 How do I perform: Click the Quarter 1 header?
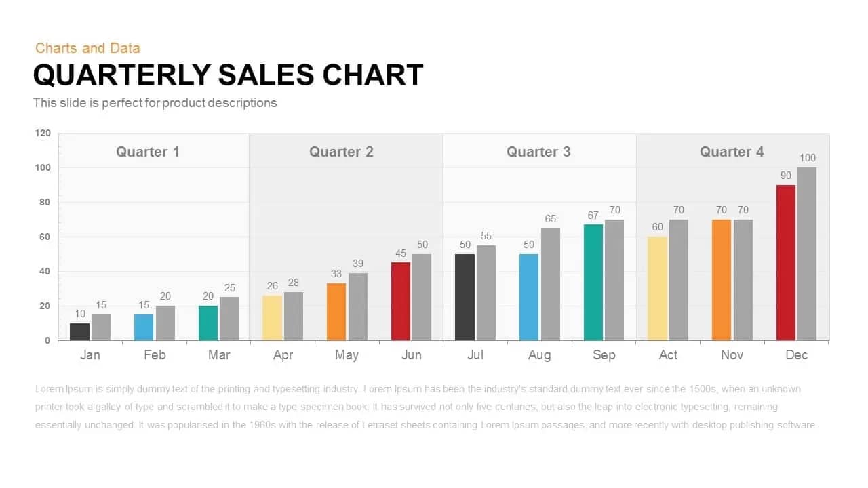148,152
